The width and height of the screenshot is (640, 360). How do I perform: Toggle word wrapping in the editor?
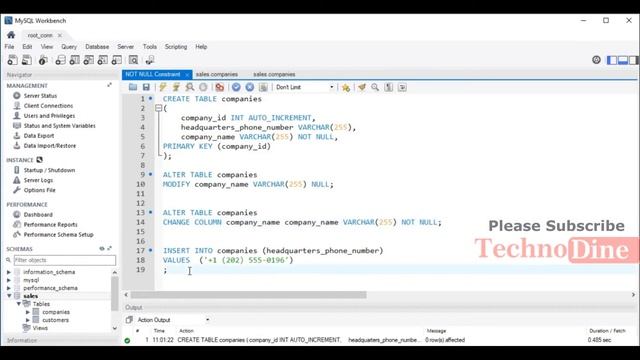click(402, 87)
